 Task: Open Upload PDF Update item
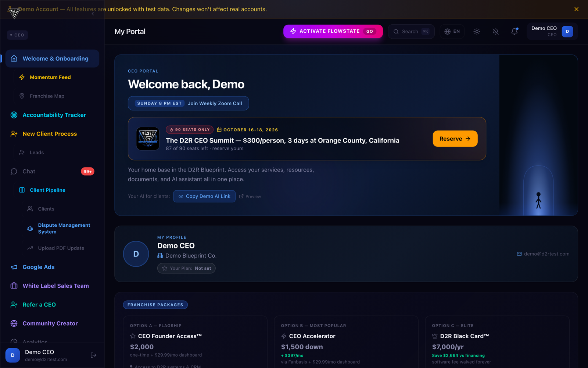(61, 248)
